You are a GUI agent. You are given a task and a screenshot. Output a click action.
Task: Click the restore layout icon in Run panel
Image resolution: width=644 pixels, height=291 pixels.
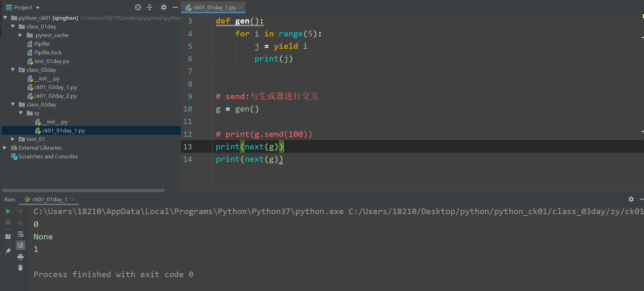[8, 236]
